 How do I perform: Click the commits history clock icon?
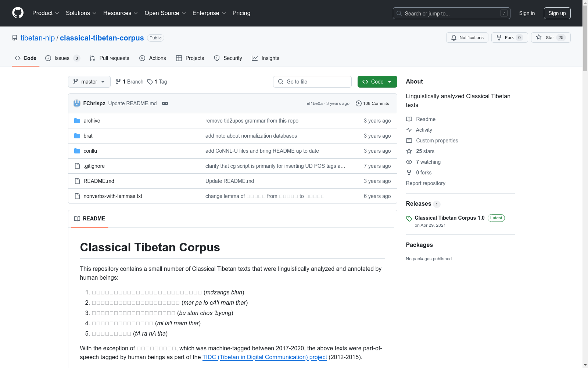coord(359,103)
